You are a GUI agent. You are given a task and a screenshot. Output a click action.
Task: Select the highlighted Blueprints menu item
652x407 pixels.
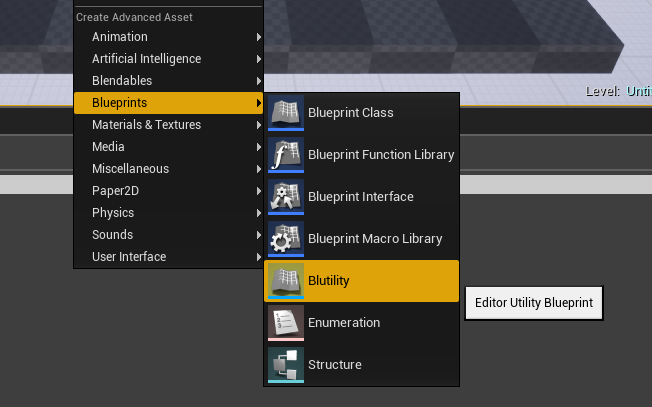[x=168, y=103]
